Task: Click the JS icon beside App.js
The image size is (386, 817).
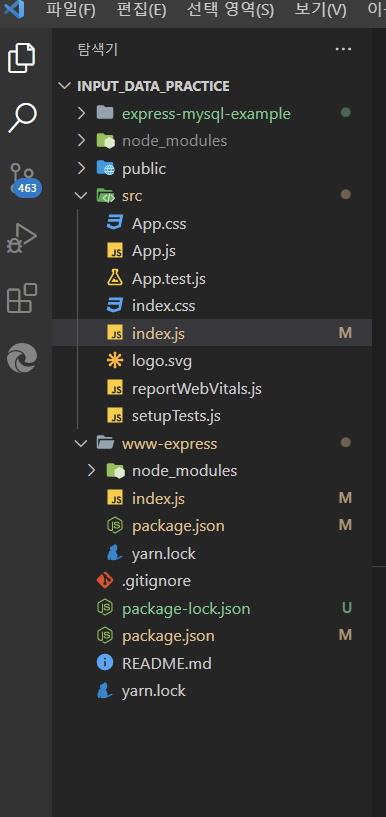Action: [x=115, y=251]
